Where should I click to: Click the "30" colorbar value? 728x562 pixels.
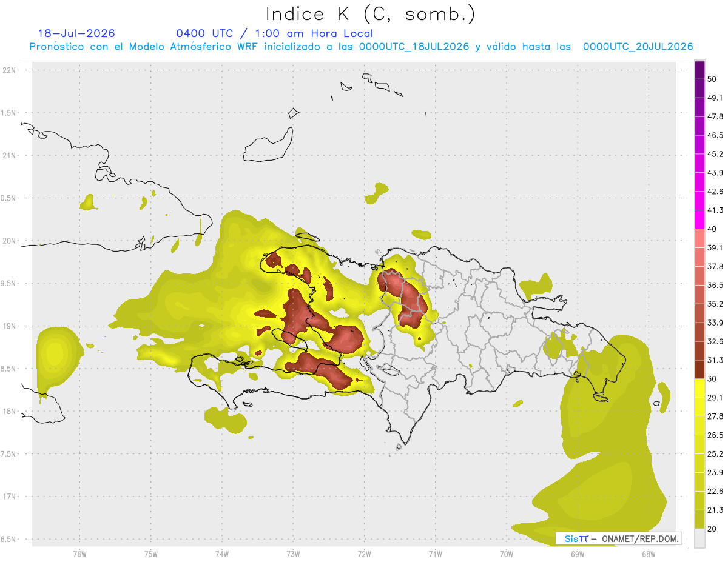point(712,379)
